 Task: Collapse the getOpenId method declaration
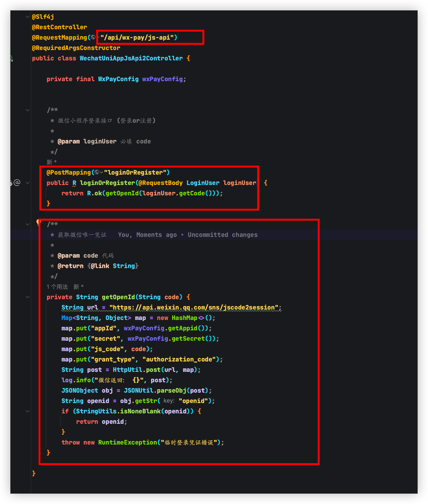point(27,297)
